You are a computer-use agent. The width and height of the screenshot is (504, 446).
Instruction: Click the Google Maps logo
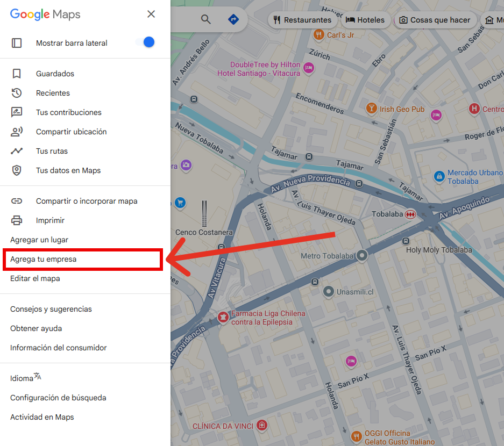click(45, 15)
